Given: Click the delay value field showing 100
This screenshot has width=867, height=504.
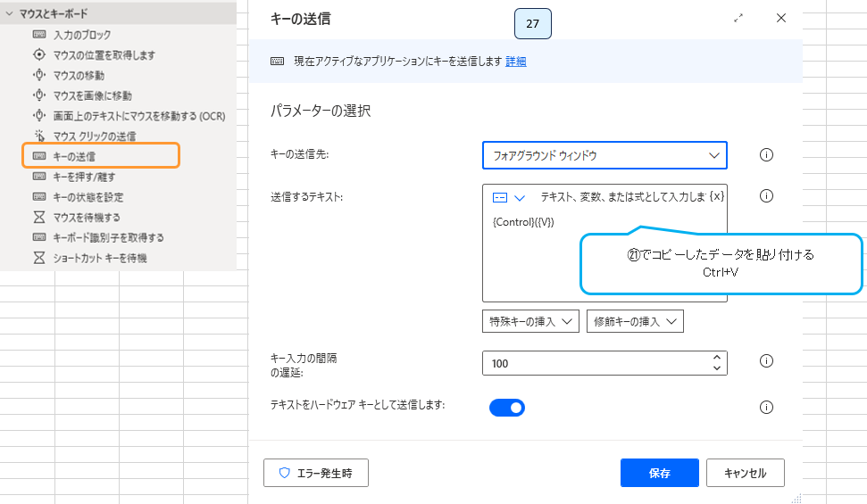Looking at the screenshot, I should (x=594, y=363).
